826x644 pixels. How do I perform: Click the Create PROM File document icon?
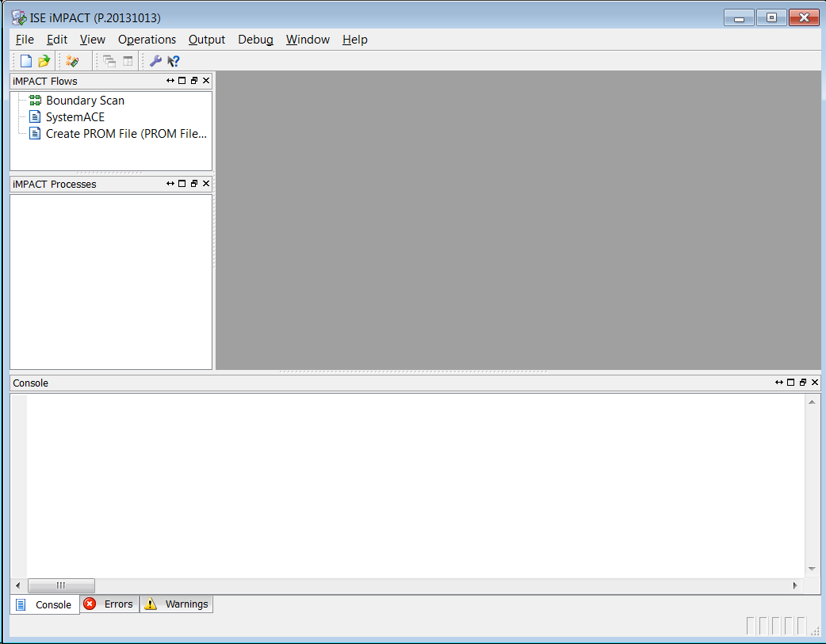click(x=35, y=133)
